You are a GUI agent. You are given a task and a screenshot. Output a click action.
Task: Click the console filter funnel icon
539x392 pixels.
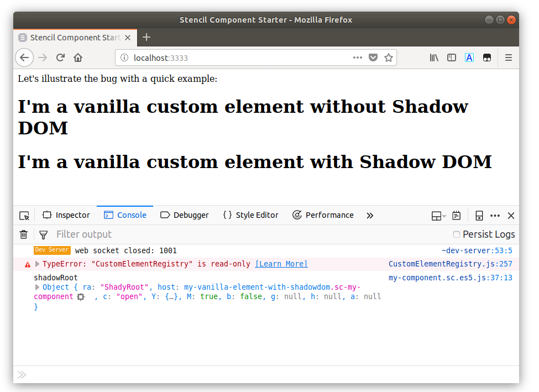[43, 234]
